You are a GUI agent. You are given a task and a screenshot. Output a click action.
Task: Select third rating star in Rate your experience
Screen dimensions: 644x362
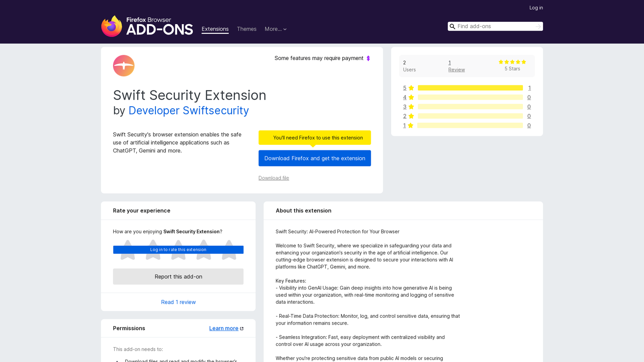[x=178, y=250]
